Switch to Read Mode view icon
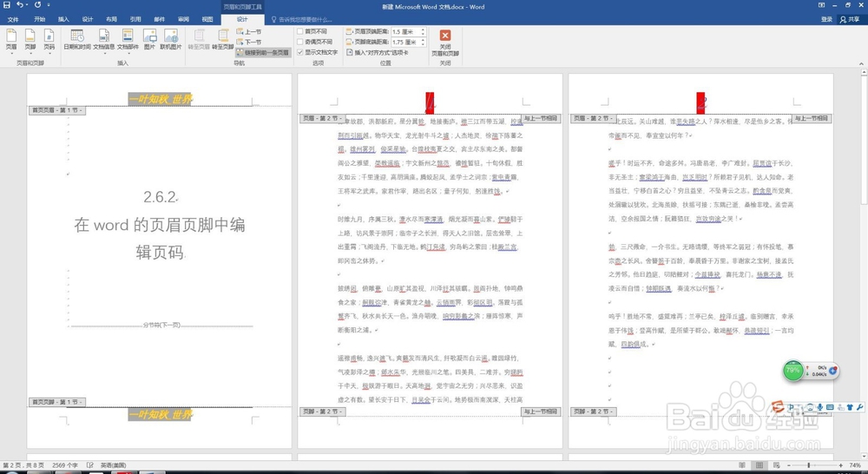 point(744,465)
